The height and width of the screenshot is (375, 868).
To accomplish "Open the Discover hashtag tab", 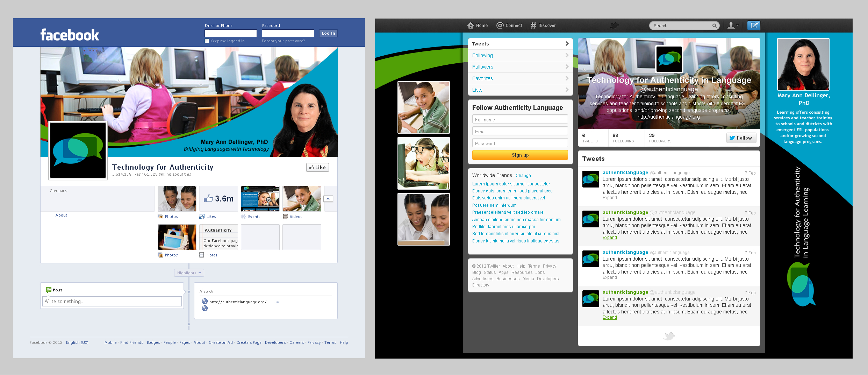I will 543,26.
